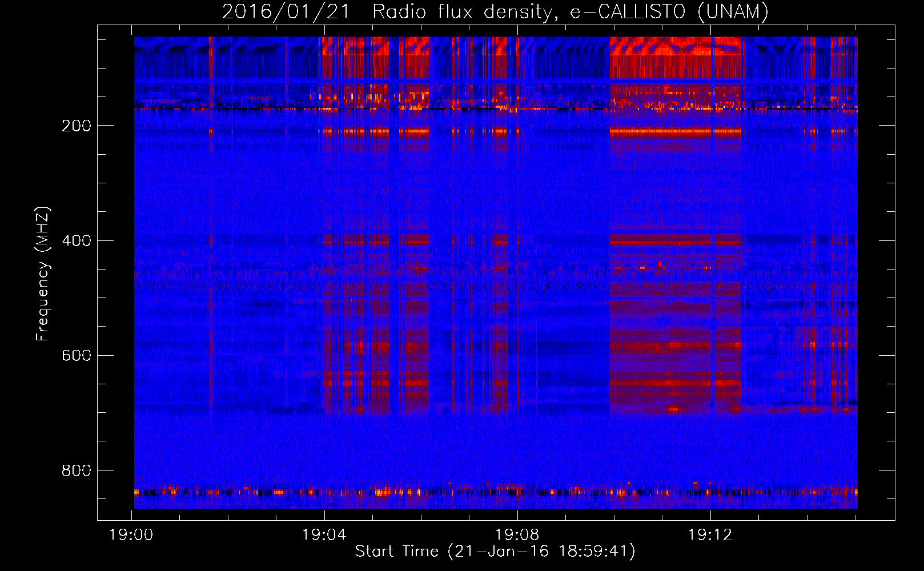Click the 800 frequency tick label
This screenshot has width=924, height=571.
pos(77,471)
